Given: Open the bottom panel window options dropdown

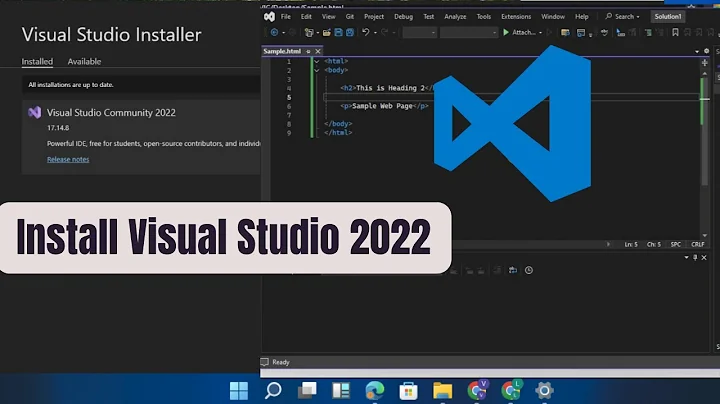Looking at the screenshot, I should pyautogui.click(x=686, y=258).
